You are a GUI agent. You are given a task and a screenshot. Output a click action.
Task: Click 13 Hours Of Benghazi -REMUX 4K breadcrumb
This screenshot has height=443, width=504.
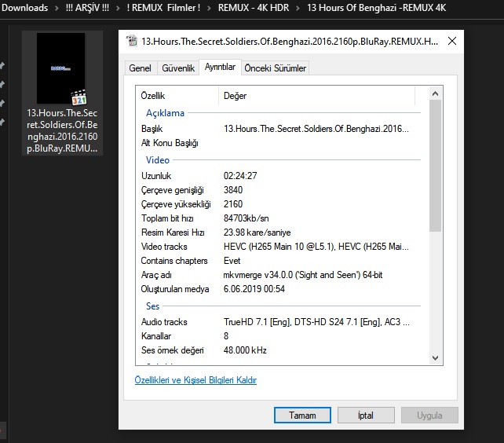376,8
